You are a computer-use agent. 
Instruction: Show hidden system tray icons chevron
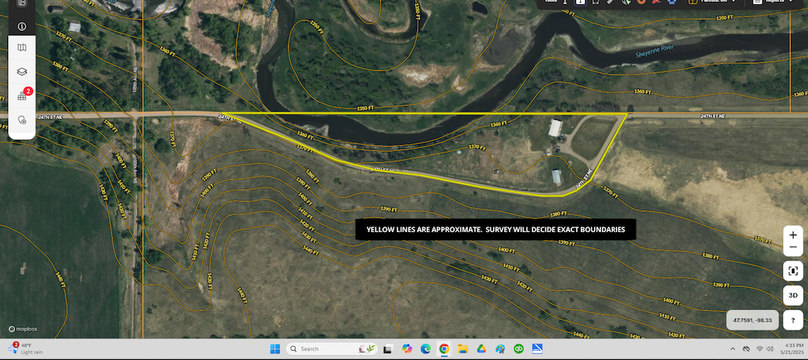(x=733, y=349)
